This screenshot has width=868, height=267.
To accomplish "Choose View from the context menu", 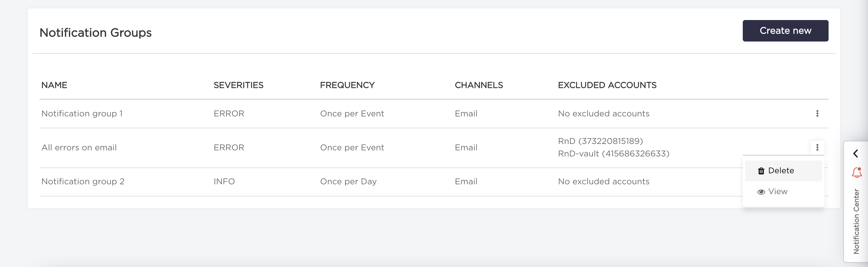I will [x=778, y=192].
